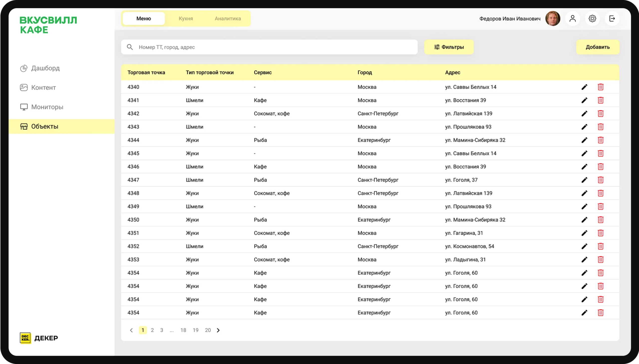Click trash icon for row 4352
The width and height of the screenshot is (639, 364).
pyautogui.click(x=601, y=246)
